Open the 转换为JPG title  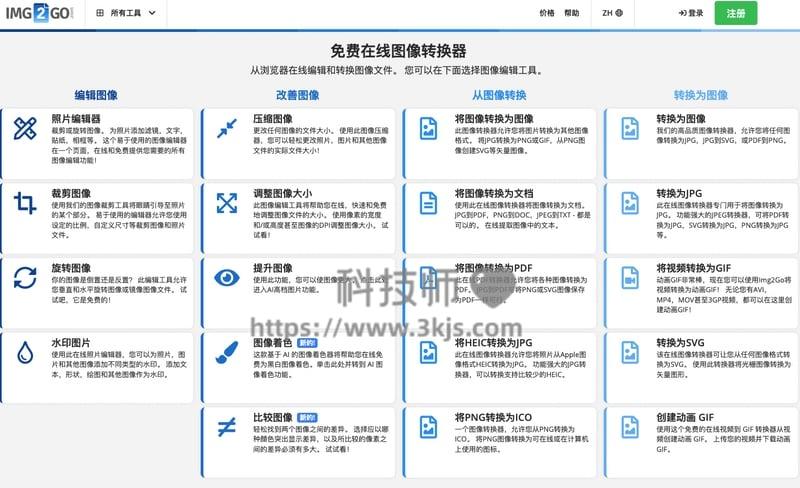pos(679,193)
